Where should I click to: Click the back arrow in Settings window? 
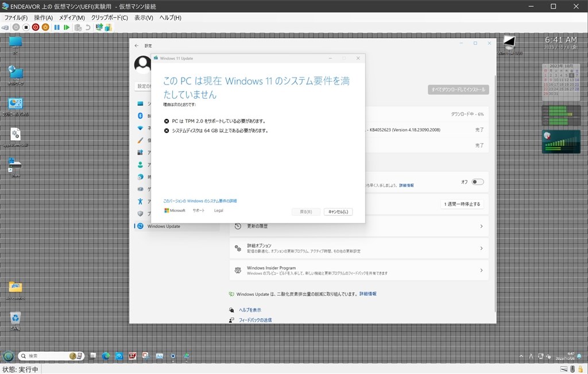(x=137, y=45)
